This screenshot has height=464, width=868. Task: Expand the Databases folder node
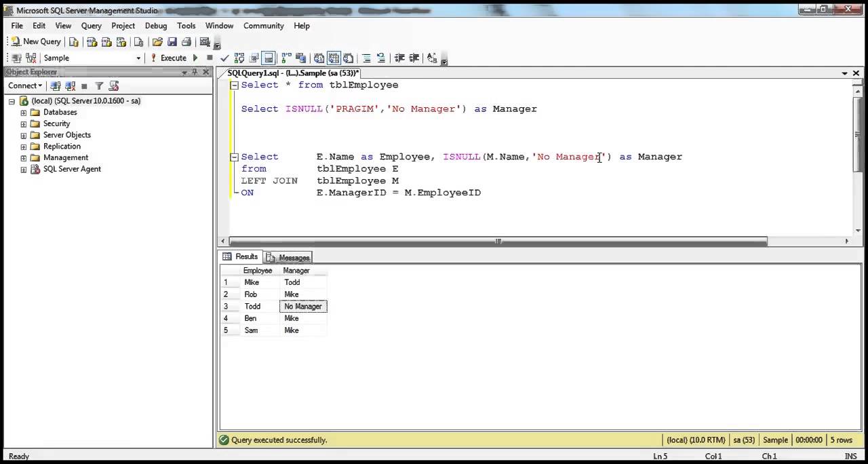[x=24, y=113]
